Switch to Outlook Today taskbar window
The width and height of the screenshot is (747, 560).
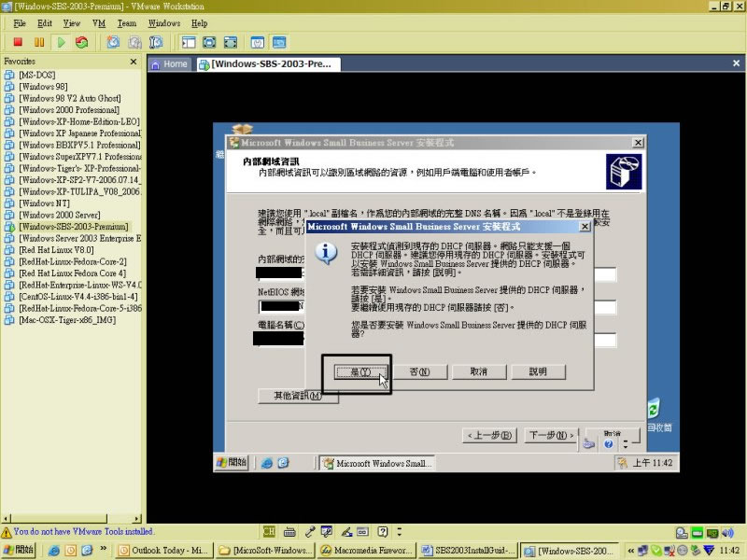[x=164, y=551]
